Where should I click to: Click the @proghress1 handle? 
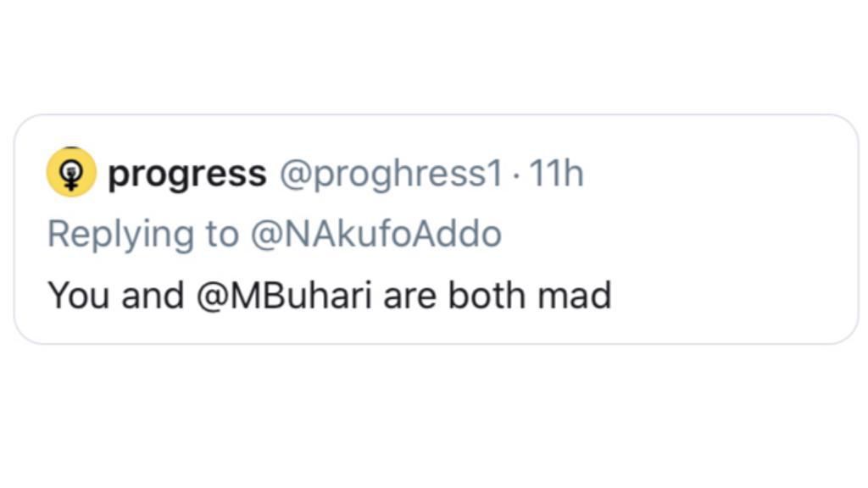[x=391, y=174]
